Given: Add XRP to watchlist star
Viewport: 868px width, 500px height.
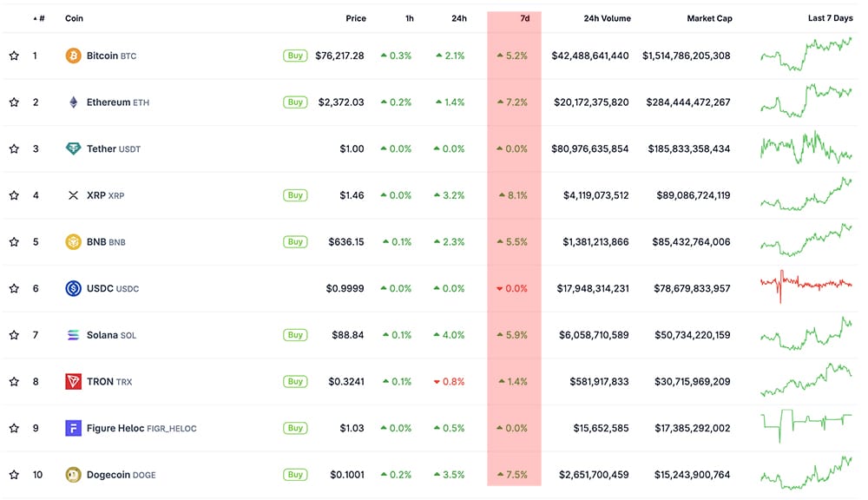Looking at the screenshot, I should 15,195.
